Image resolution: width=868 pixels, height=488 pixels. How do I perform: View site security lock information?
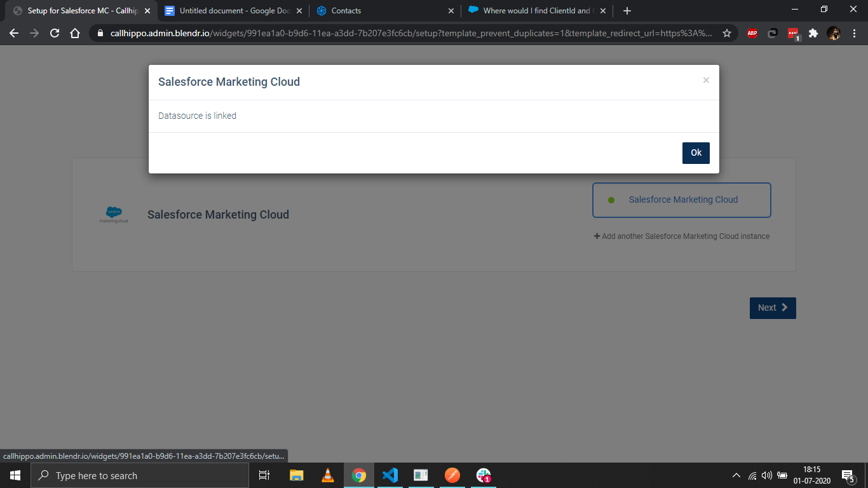(100, 33)
